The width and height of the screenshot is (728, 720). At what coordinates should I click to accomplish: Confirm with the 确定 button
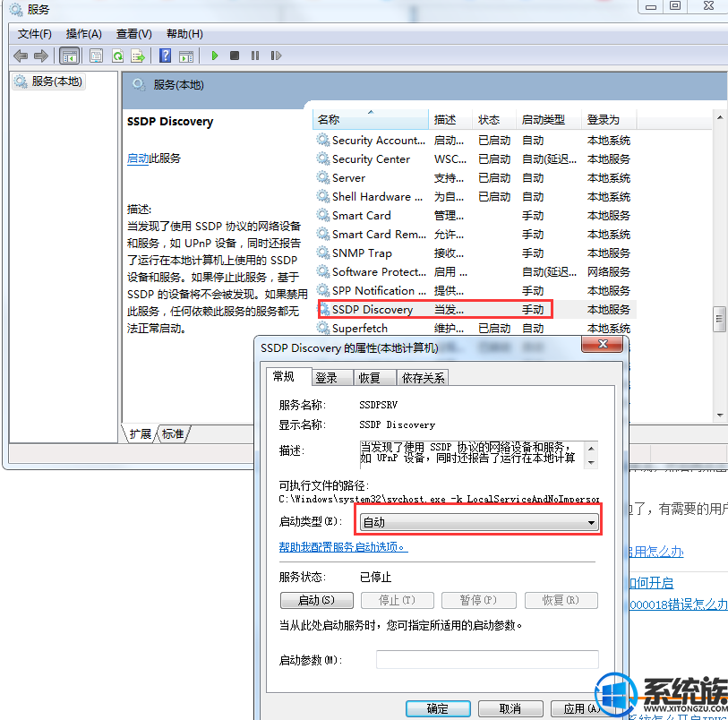pos(438,709)
